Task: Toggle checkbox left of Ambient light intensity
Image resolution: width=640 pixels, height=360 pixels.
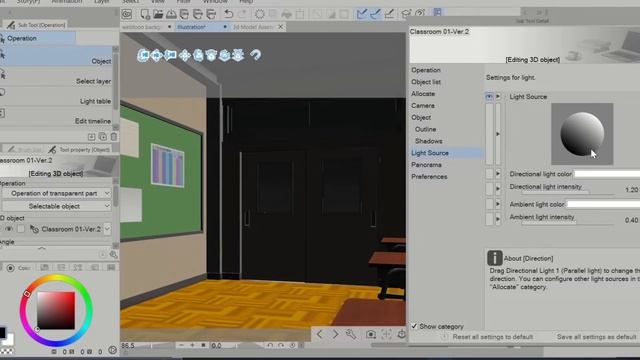Action: (x=489, y=219)
